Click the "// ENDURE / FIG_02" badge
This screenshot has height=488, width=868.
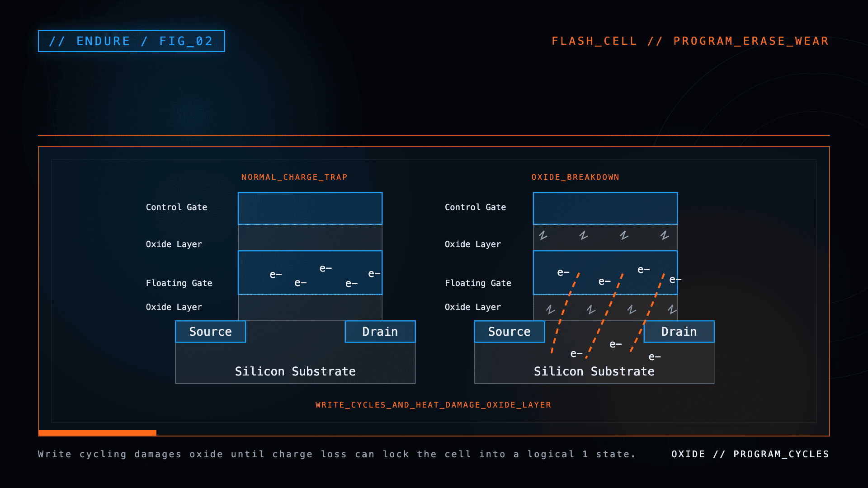(132, 41)
